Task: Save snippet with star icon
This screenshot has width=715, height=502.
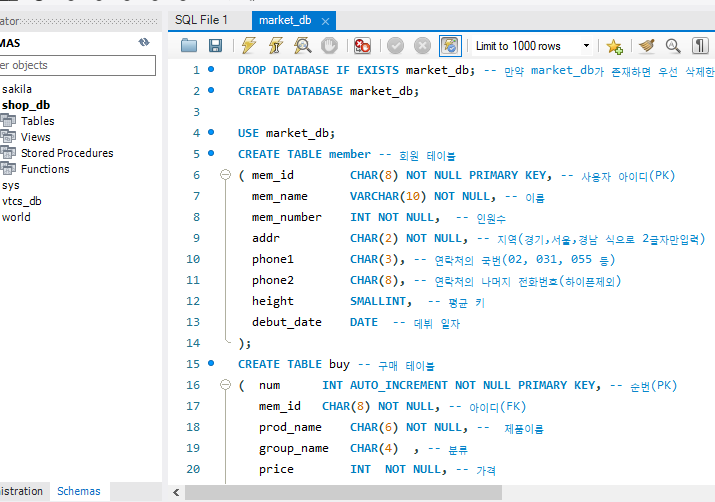Action: point(614,46)
